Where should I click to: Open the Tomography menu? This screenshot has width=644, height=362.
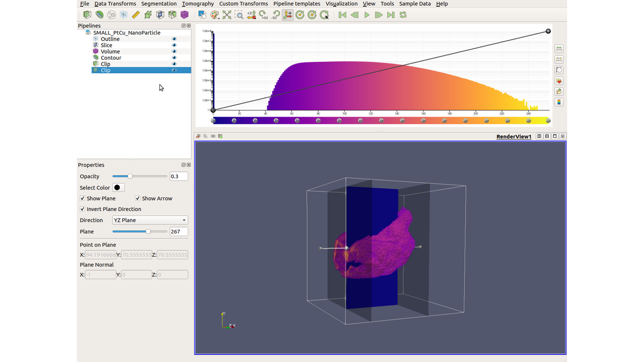click(x=199, y=4)
